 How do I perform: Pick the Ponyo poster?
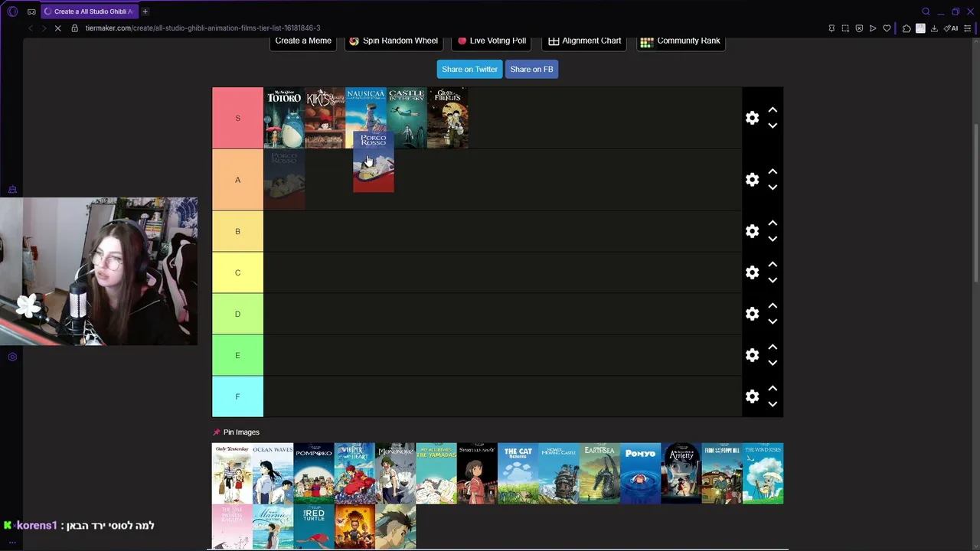tap(640, 474)
